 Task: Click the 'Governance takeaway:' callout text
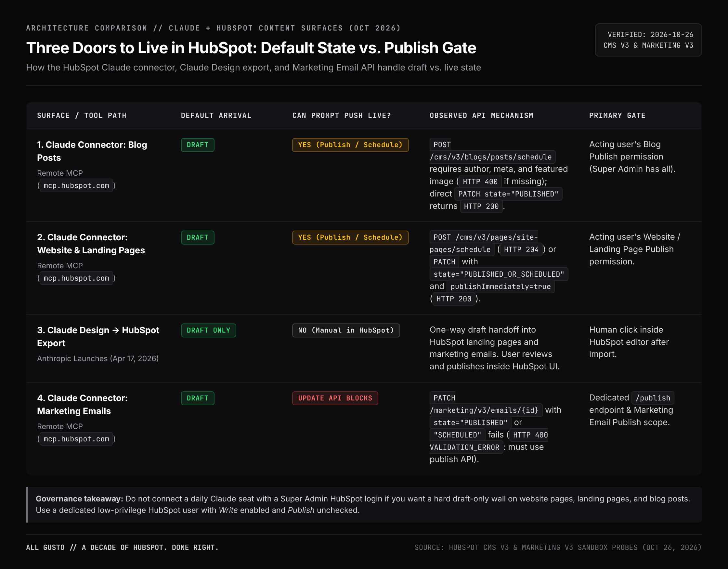tap(364, 504)
